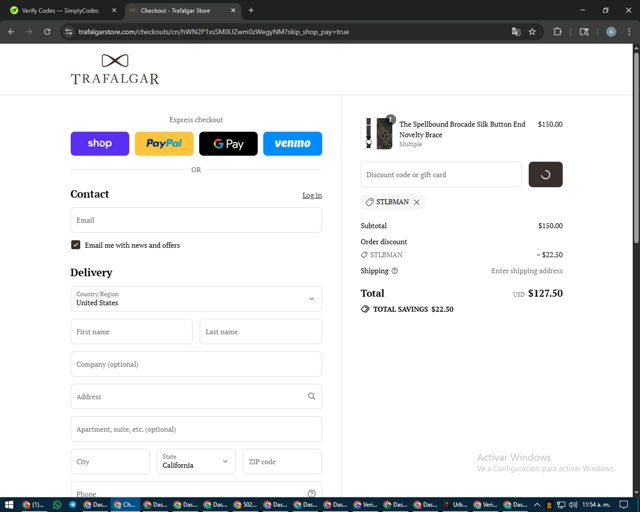640x512 pixels.
Task: Reload the checkout page
Action: (47, 32)
